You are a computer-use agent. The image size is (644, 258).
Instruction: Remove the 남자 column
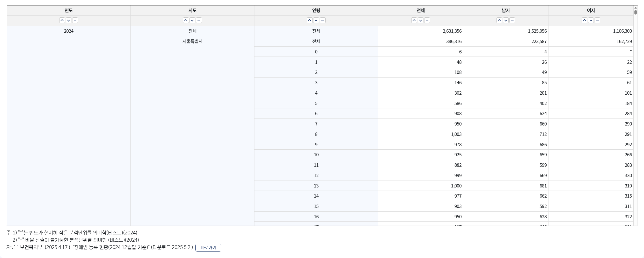(512, 20)
